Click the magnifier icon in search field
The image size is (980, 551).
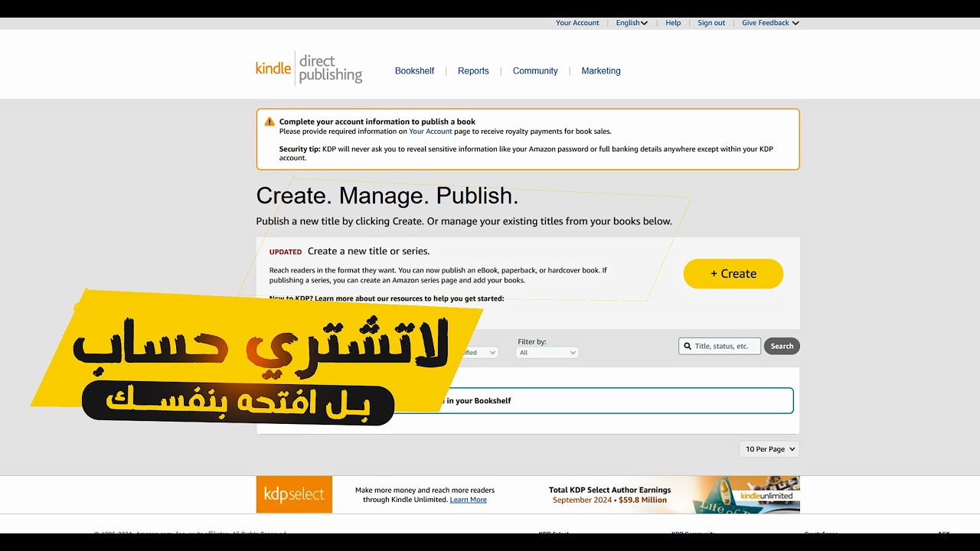pos(688,346)
